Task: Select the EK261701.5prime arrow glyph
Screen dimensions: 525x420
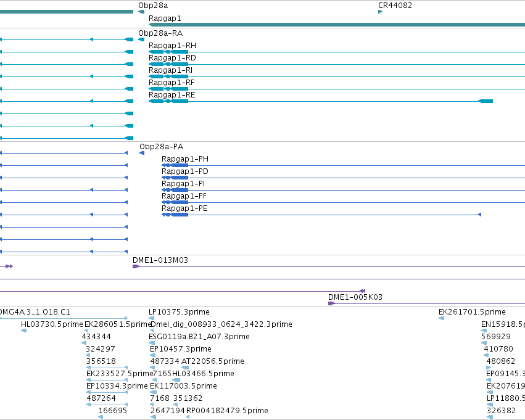Action: 441,318
